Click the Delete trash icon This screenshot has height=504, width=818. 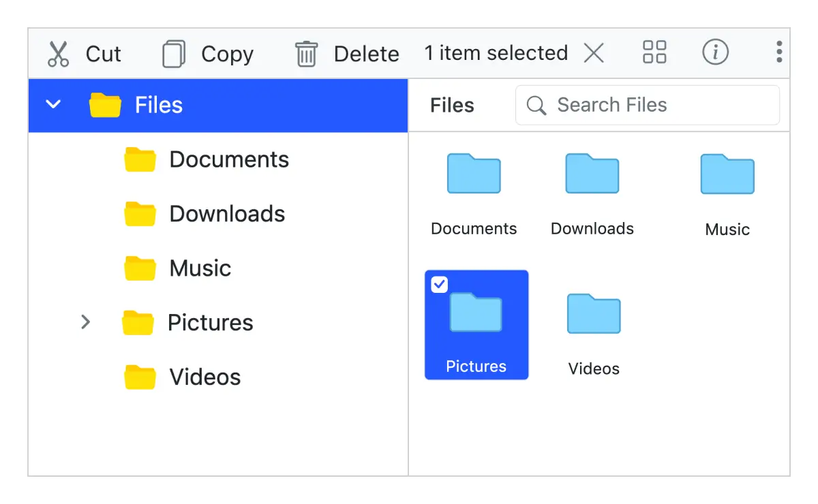pos(306,52)
